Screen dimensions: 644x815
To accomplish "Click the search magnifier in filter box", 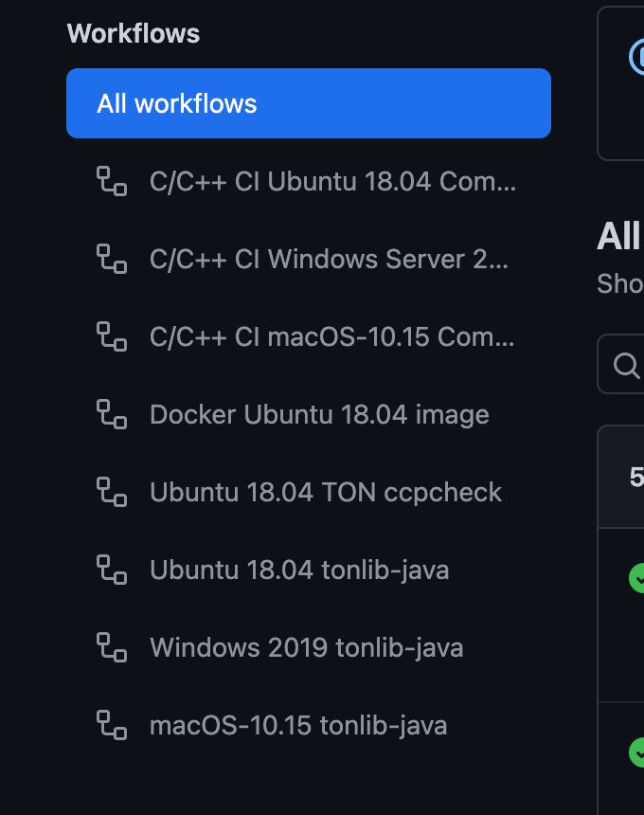I will click(626, 366).
